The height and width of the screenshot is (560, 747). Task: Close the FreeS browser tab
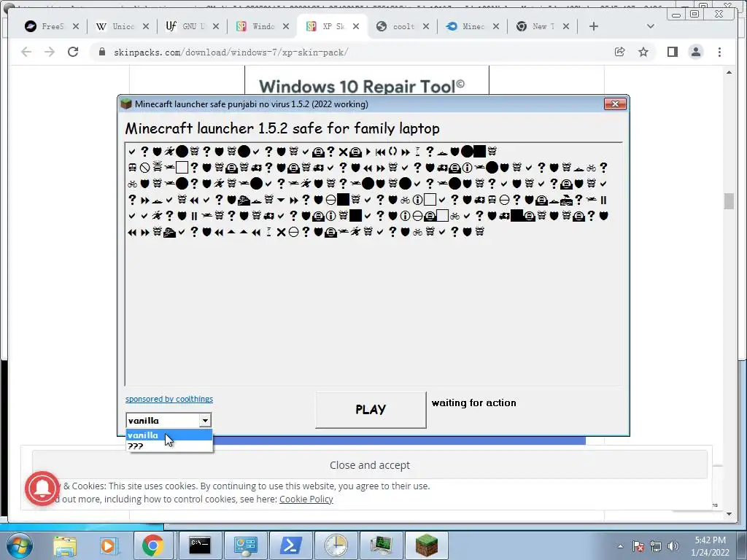[x=76, y=27]
